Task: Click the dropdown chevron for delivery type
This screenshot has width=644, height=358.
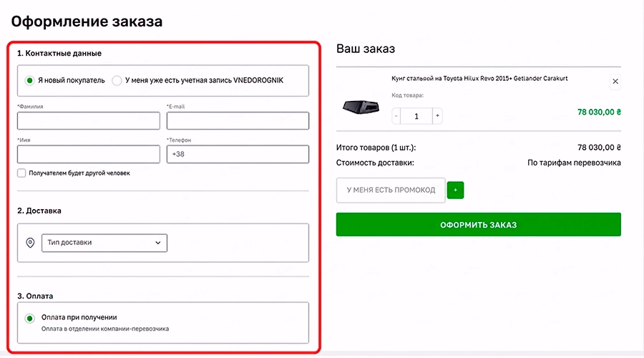Action: coord(158,243)
